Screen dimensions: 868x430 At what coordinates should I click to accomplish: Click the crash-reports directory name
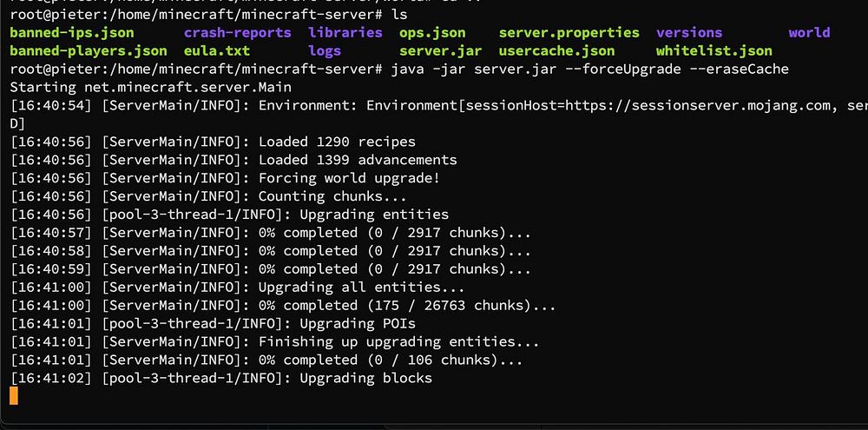[x=238, y=33]
